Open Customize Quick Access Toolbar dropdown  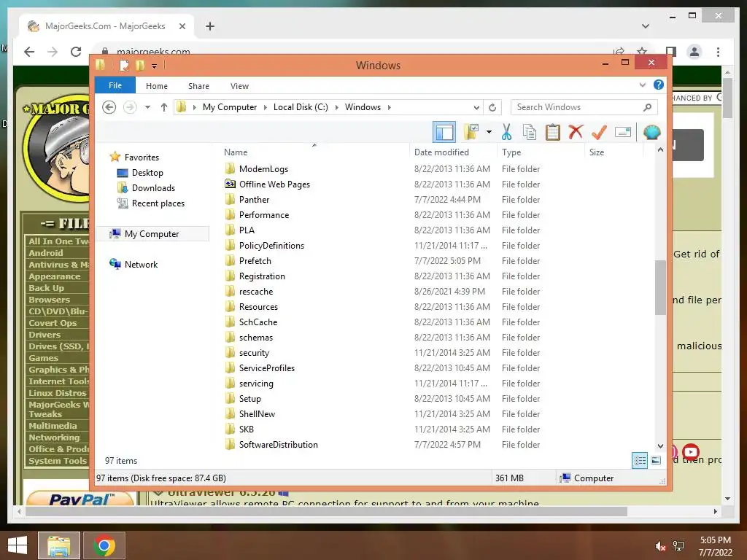[x=155, y=66]
